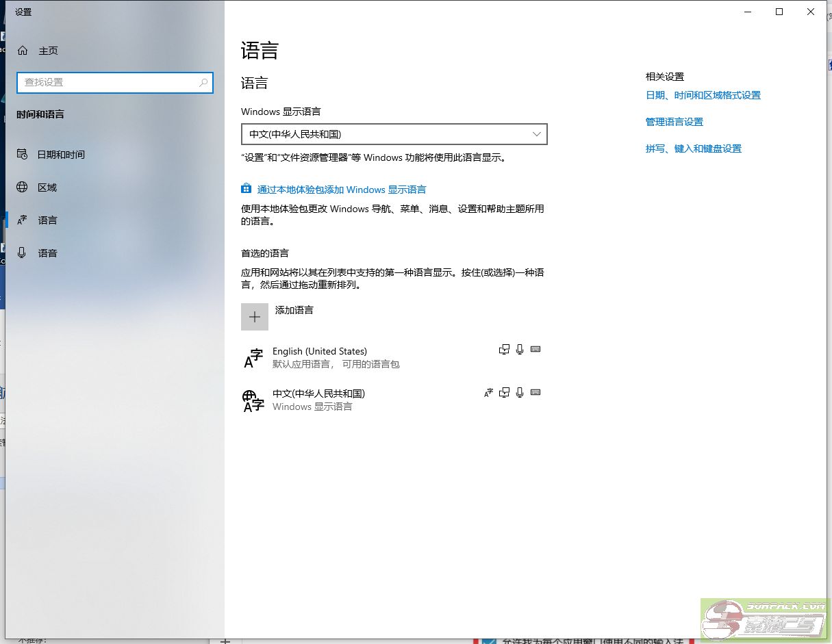The width and height of the screenshot is (832, 644).
Task: Select the 语音 microphone icon in the sidebar
Action: coord(23,253)
